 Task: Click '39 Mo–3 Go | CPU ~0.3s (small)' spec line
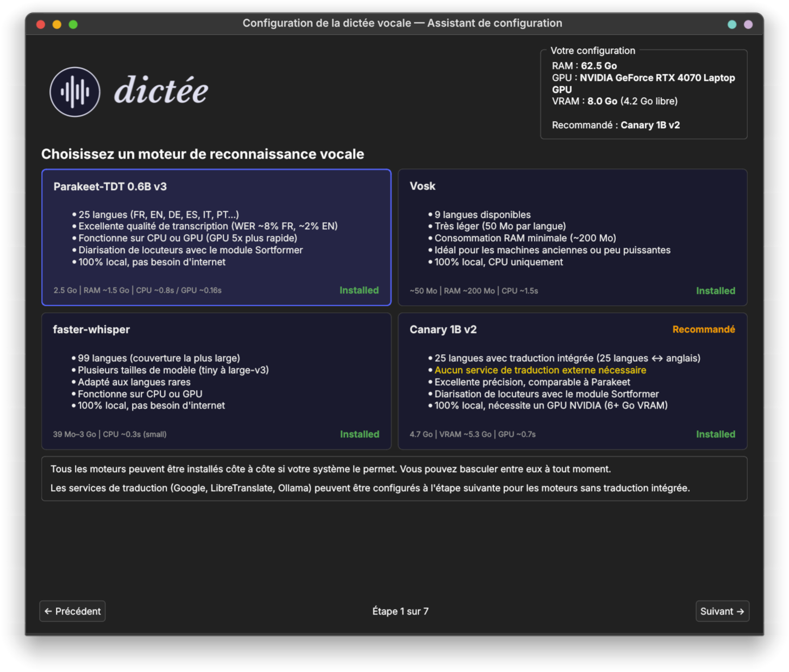tap(110, 434)
